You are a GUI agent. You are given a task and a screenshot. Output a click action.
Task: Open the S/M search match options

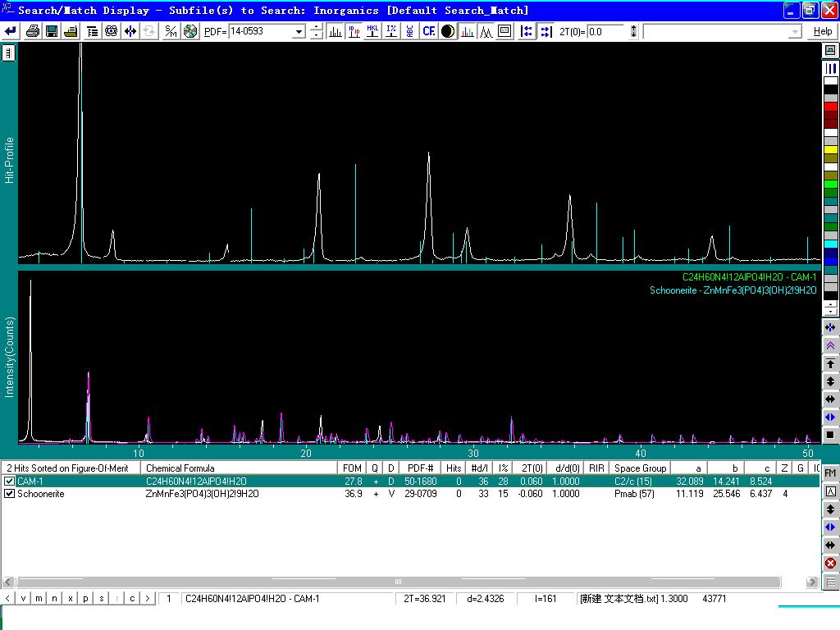pos(171,32)
